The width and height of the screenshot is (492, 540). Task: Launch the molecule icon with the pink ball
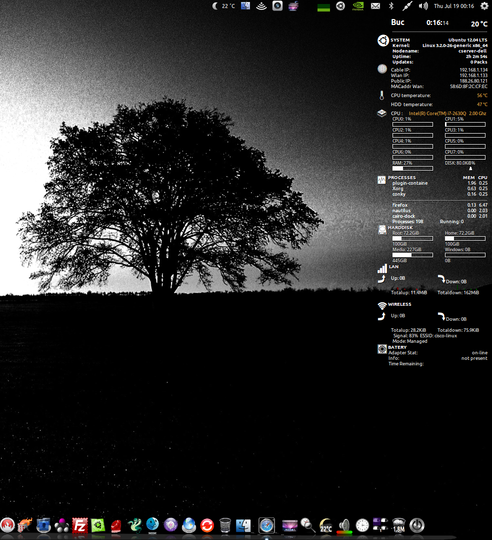tap(62, 525)
